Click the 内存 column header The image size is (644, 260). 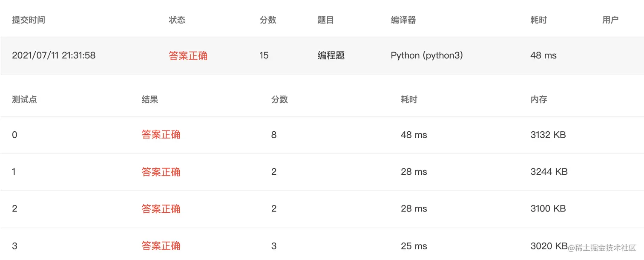[x=539, y=99]
